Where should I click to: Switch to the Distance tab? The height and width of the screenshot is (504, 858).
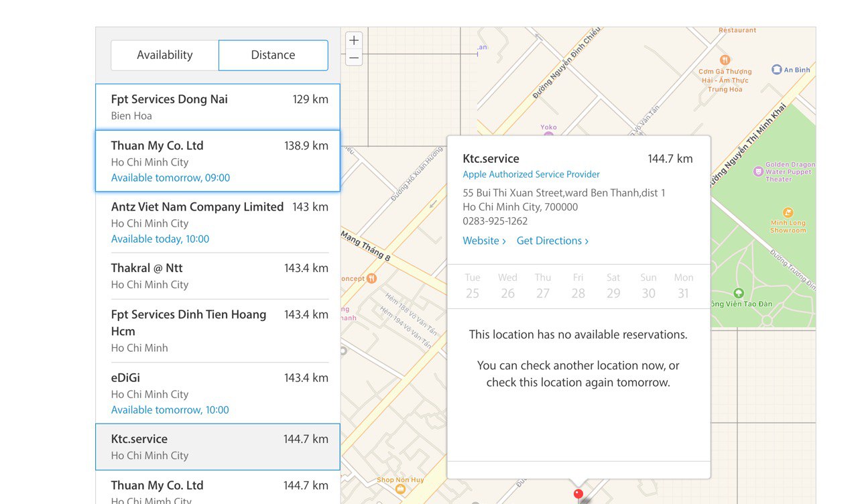pyautogui.click(x=273, y=55)
